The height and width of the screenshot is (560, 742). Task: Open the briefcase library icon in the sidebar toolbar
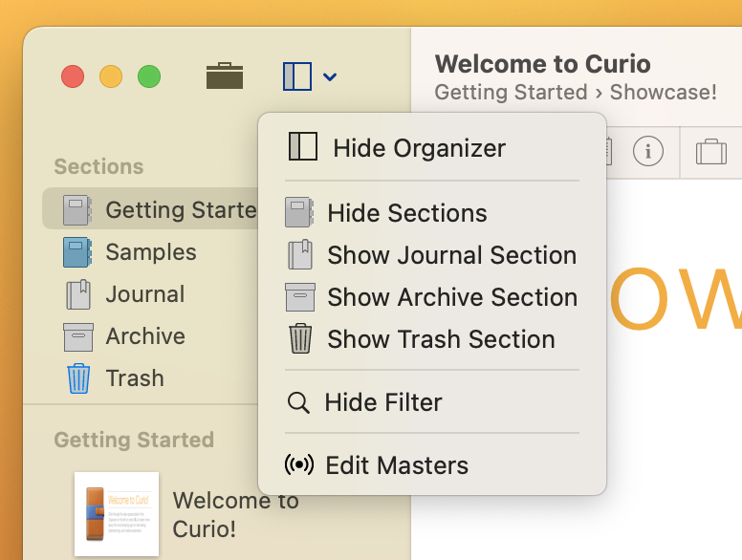(225, 75)
